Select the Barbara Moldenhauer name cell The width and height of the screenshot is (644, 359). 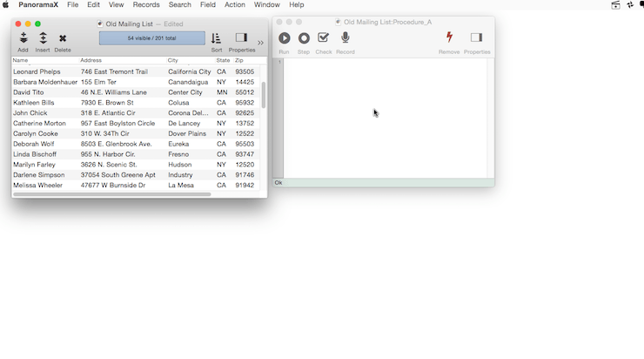(x=45, y=82)
